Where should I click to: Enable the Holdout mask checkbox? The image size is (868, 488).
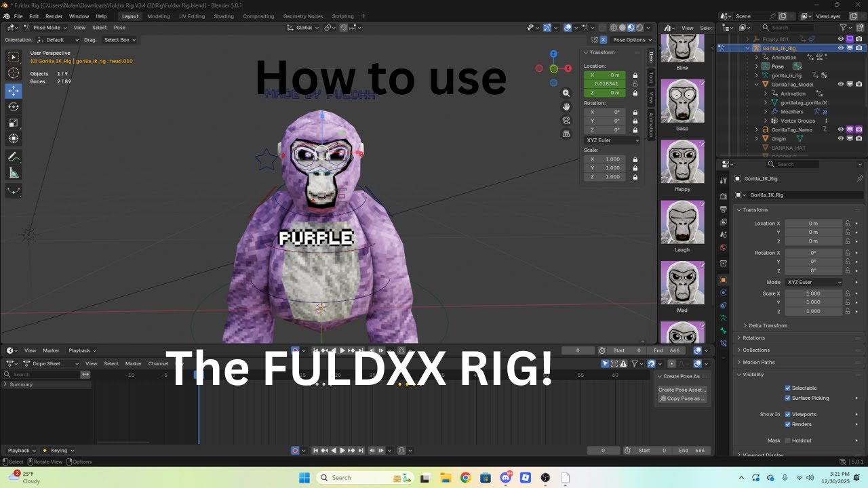tap(787, 441)
